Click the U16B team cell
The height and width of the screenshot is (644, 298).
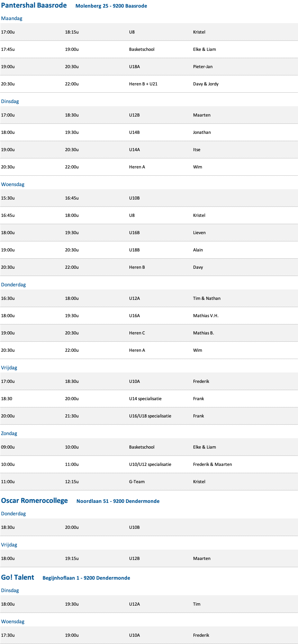click(x=134, y=232)
